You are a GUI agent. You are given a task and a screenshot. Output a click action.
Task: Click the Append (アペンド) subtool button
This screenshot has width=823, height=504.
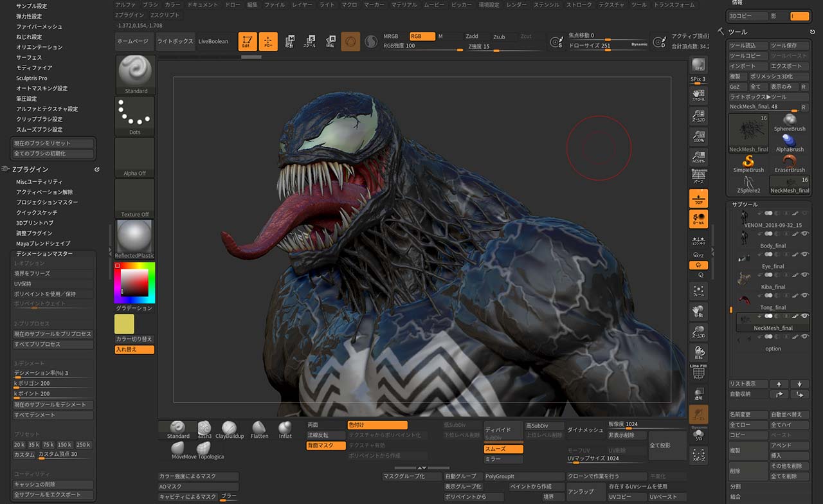(x=790, y=446)
